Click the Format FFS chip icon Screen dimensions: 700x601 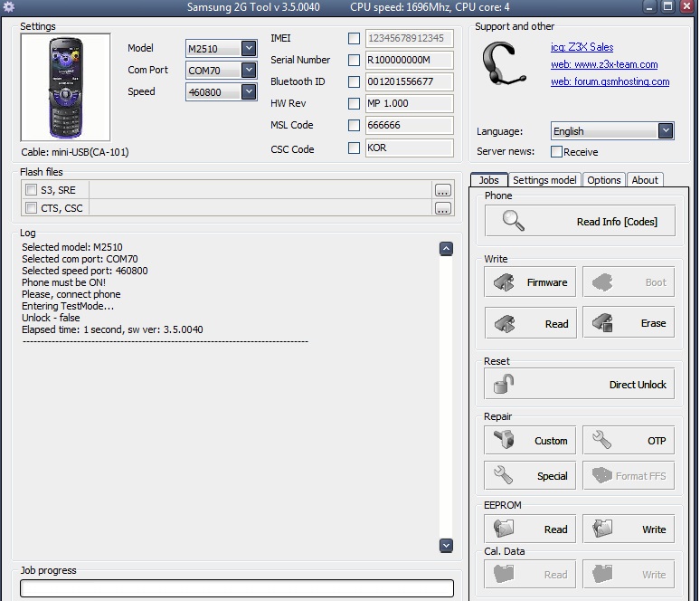602,474
